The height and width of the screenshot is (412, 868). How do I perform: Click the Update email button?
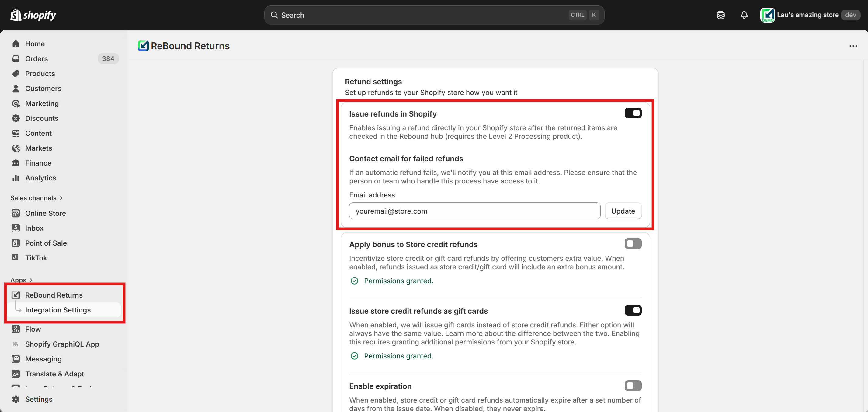point(623,211)
